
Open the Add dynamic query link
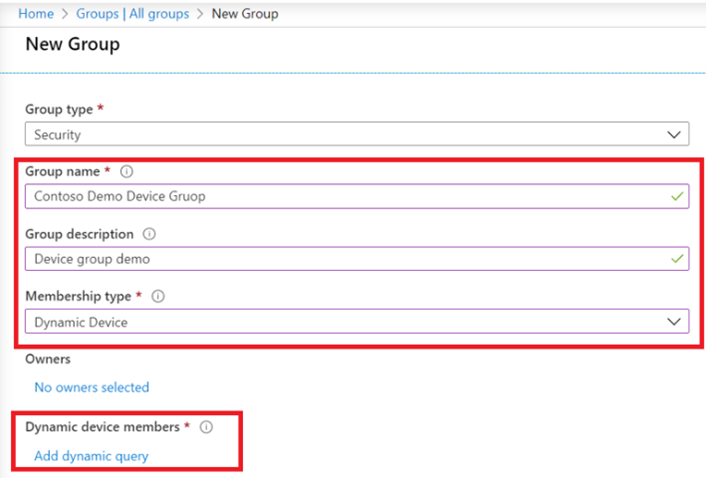91,456
